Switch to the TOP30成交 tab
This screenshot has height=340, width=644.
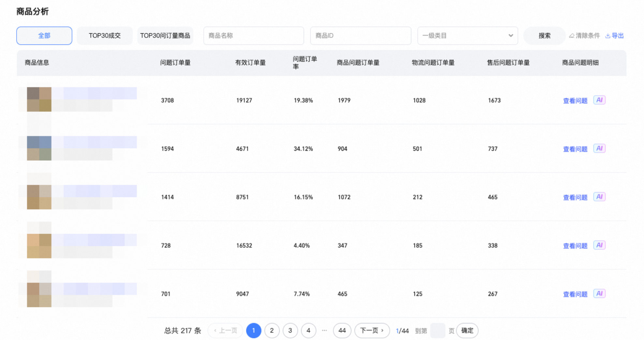tap(105, 36)
